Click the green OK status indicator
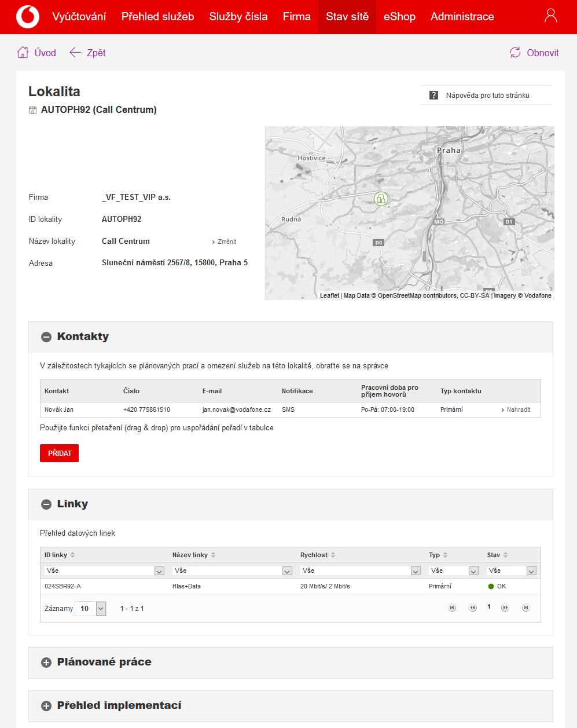577x728 pixels. [x=491, y=586]
